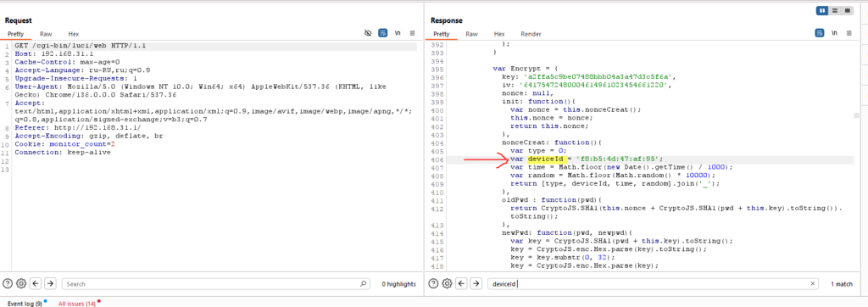Click the 0 highlights counter label
The width and height of the screenshot is (868, 307).
[x=398, y=284]
